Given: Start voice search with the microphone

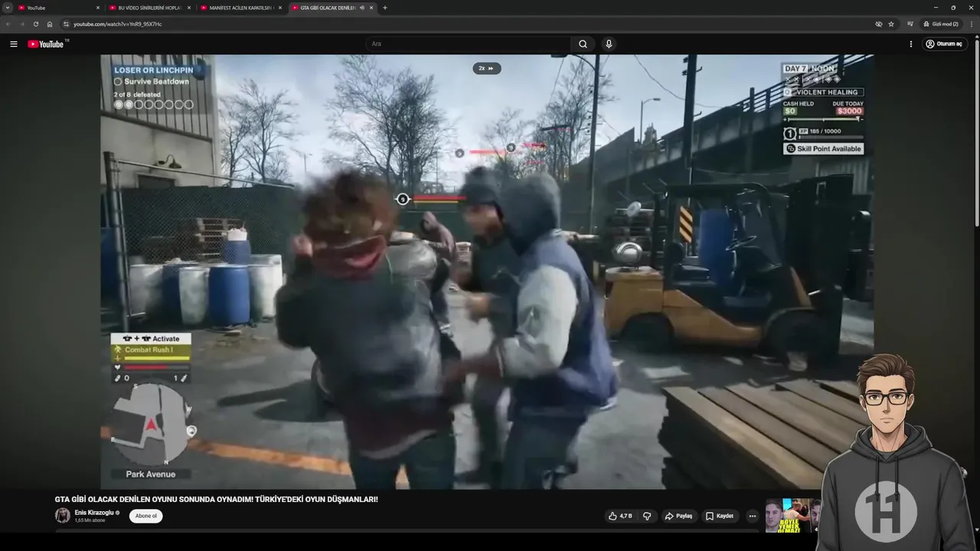Looking at the screenshot, I should (x=609, y=44).
